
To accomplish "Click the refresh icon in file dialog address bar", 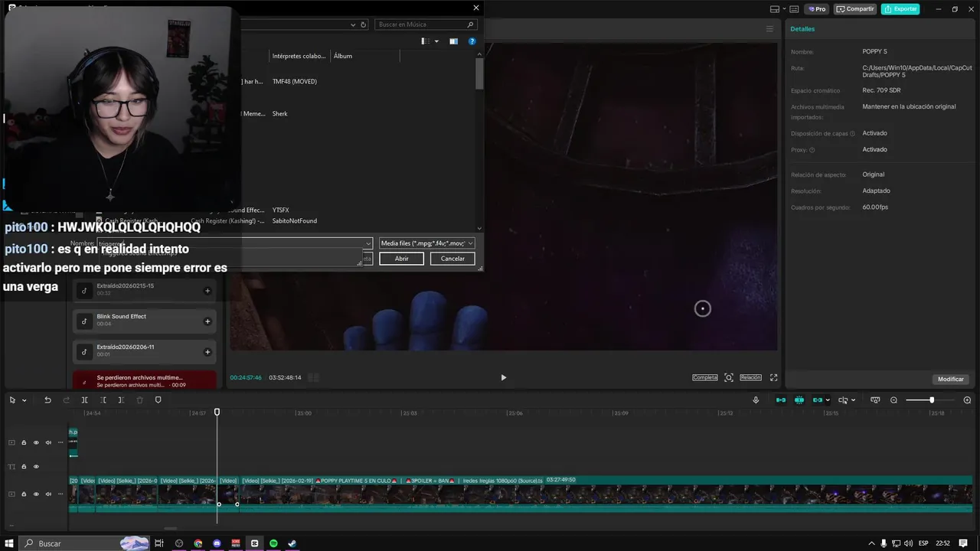I will tap(363, 24).
